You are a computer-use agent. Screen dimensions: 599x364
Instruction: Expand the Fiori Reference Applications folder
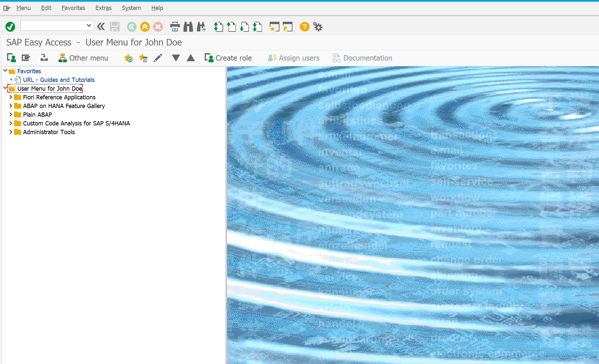pyautogui.click(x=11, y=97)
